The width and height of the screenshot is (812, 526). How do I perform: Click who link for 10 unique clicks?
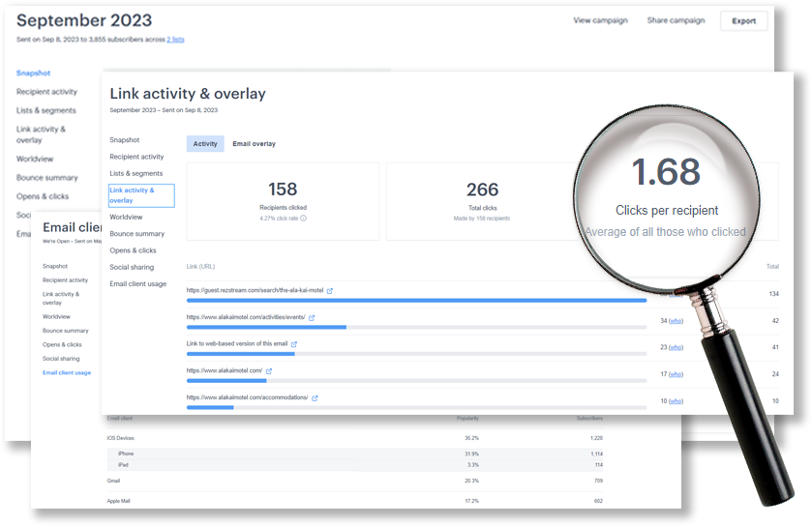pyautogui.click(x=676, y=401)
